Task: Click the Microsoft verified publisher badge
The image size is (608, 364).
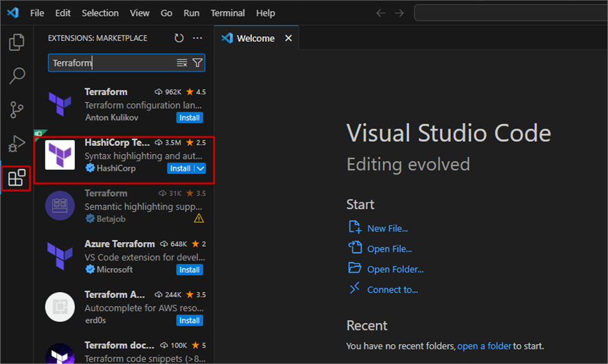Action: pyautogui.click(x=90, y=269)
